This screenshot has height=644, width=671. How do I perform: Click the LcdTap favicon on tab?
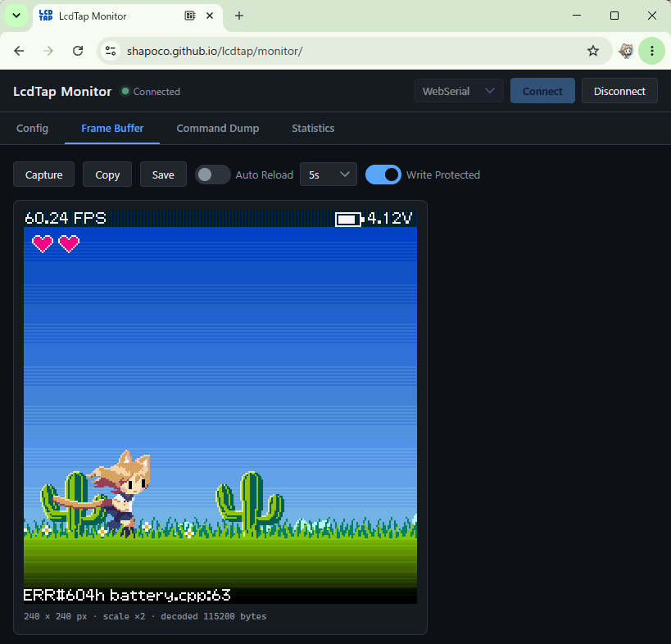[46, 16]
